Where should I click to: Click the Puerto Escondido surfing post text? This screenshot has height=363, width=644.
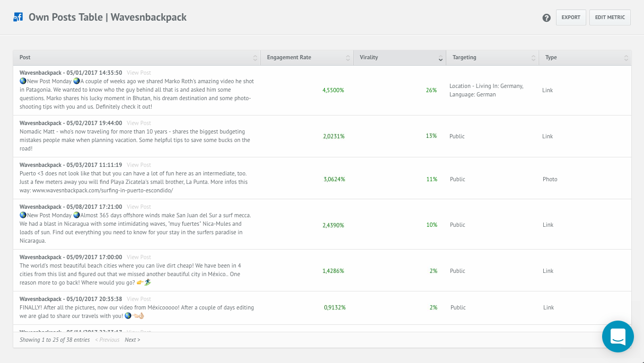(134, 182)
